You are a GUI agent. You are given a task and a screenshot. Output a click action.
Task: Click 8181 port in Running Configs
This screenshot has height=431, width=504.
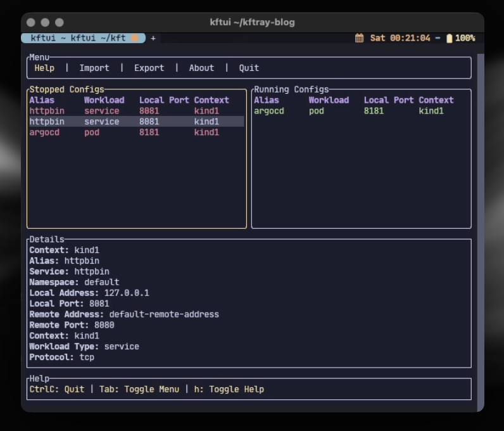tap(374, 111)
